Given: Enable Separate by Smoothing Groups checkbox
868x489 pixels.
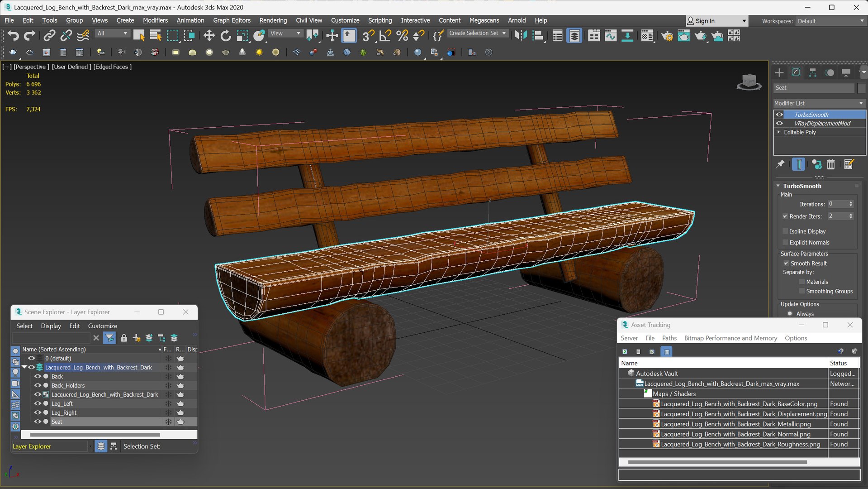Looking at the screenshot, I should click(802, 291).
